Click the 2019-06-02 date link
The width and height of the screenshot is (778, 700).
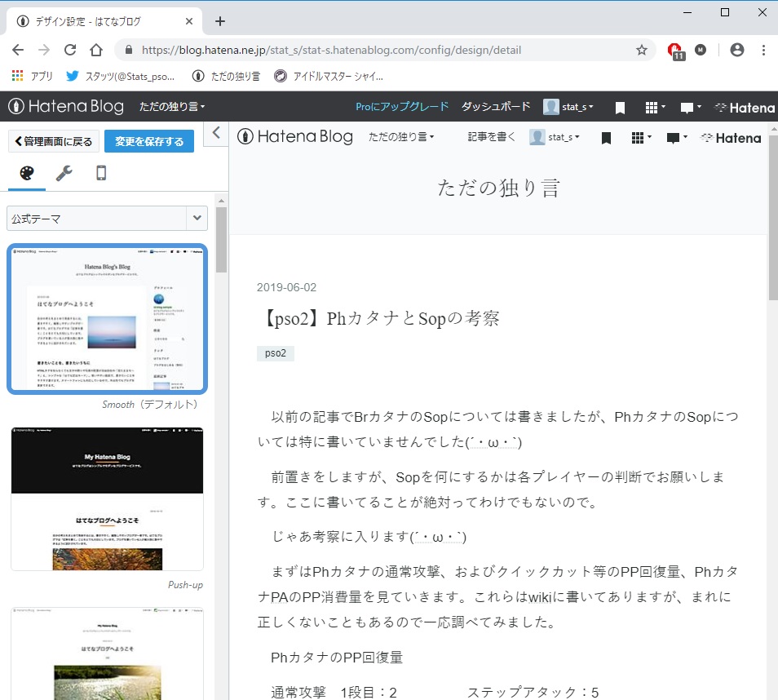(286, 287)
